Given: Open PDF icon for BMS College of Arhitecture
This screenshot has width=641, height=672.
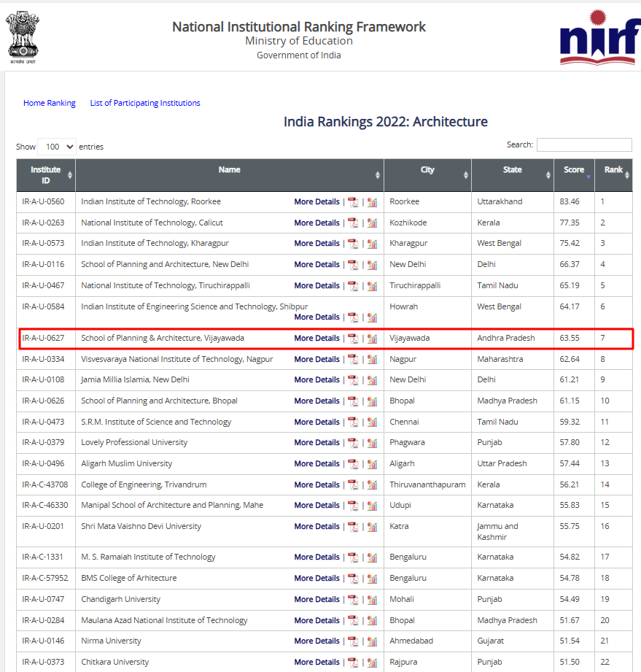Looking at the screenshot, I should click(x=353, y=579).
